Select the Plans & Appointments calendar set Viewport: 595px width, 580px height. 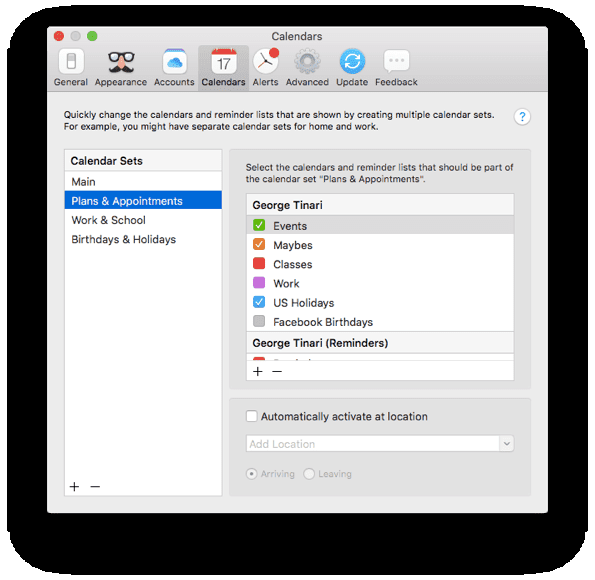tap(143, 200)
